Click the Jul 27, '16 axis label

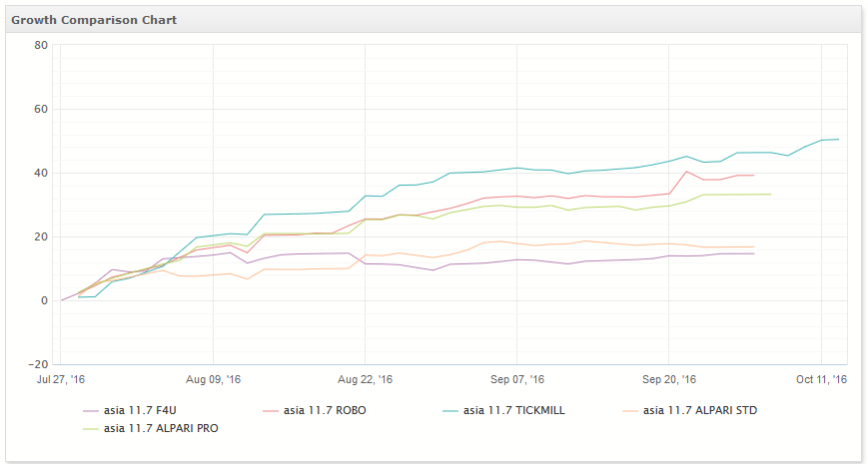point(61,379)
